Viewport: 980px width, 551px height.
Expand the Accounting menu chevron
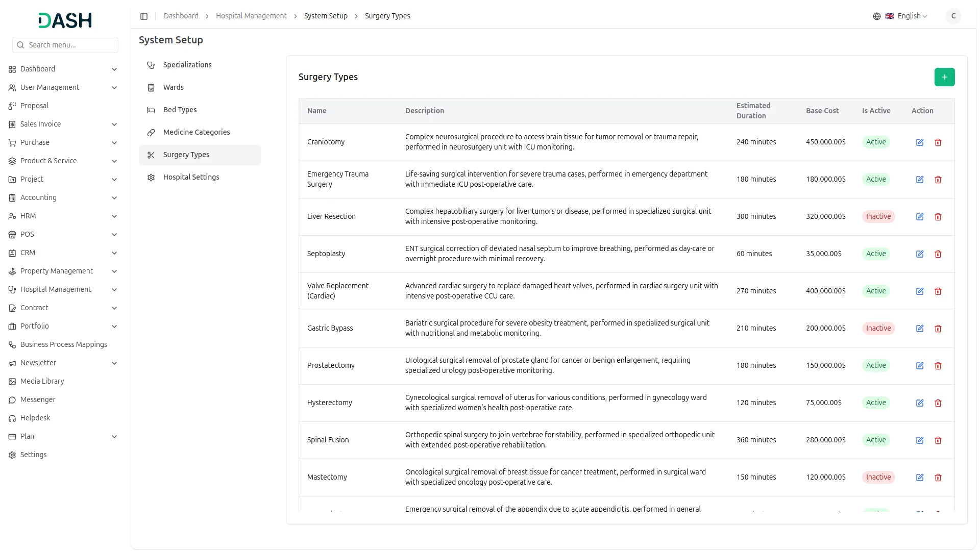click(114, 198)
